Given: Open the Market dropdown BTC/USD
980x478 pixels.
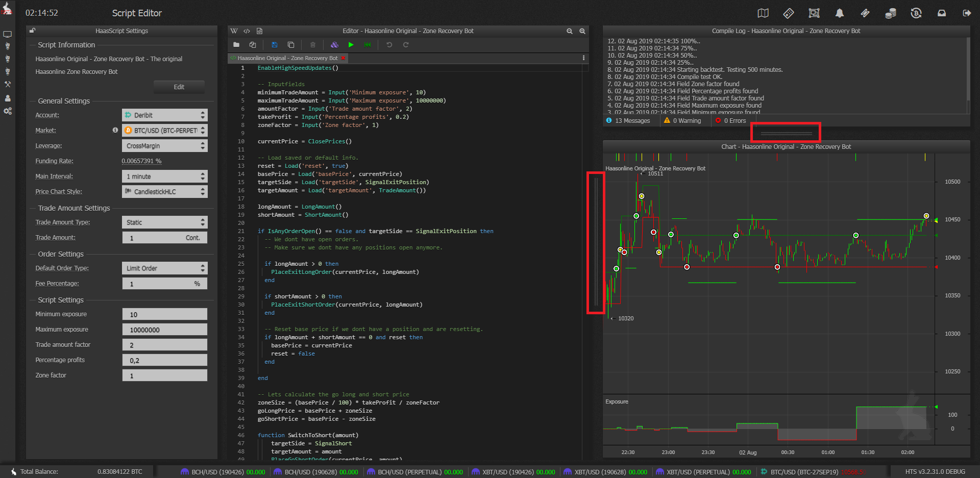Looking at the screenshot, I should (x=165, y=131).
